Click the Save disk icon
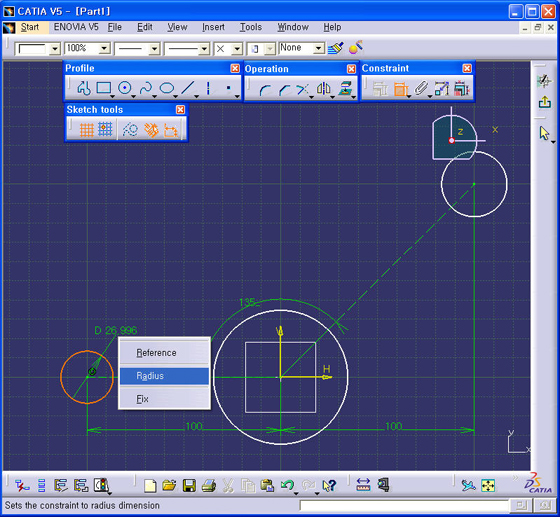 [189, 486]
